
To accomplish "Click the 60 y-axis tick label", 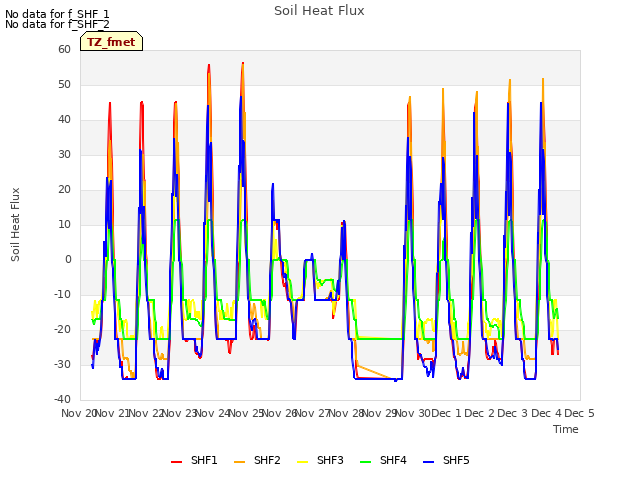I will point(64,49).
